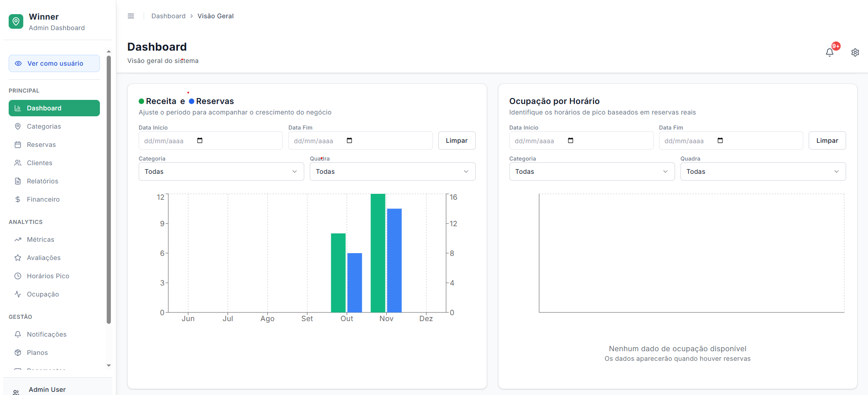Viewport: 868px width, 395px height.
Task: Click the Winner logo icon
Action: [x=16, y=21]
